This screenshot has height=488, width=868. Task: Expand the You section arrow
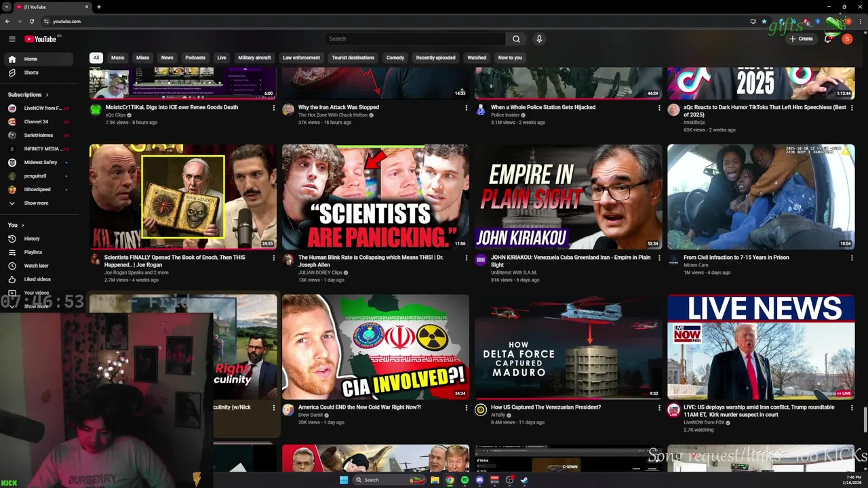click(22, 225)
